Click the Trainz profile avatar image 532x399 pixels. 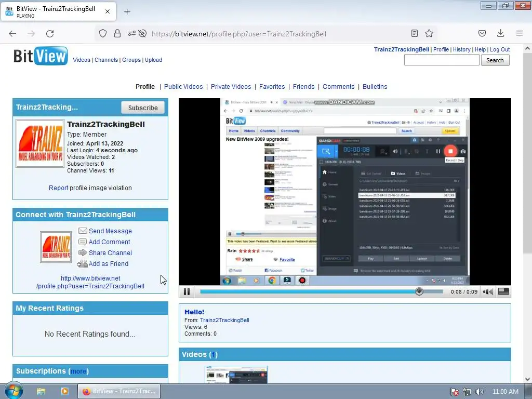40,143
